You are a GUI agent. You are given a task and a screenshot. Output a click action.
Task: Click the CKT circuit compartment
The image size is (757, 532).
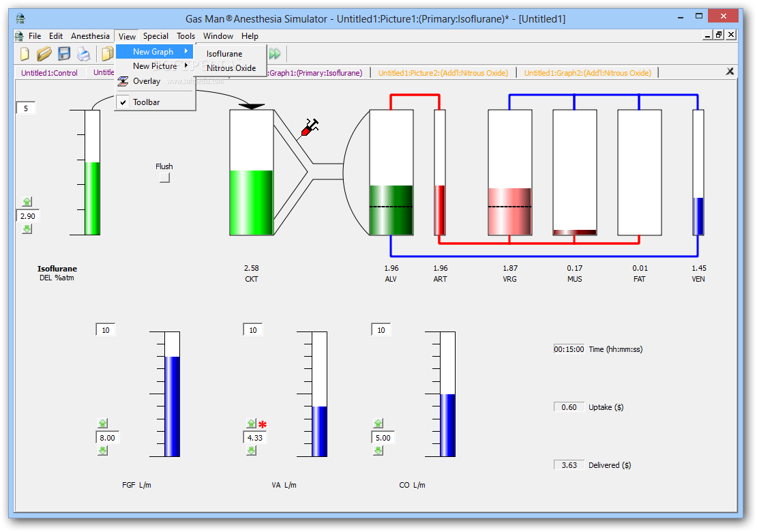[252, 173]
